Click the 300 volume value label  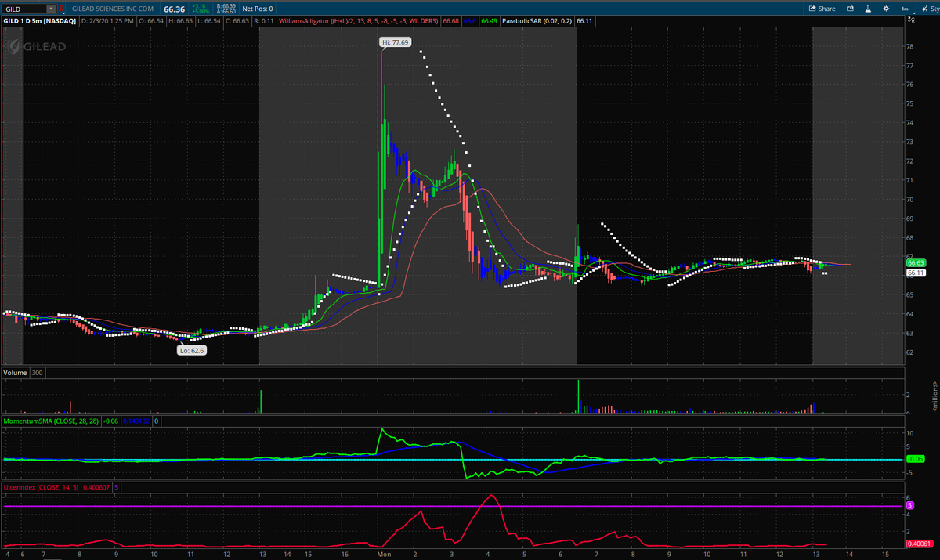(38, 373)
